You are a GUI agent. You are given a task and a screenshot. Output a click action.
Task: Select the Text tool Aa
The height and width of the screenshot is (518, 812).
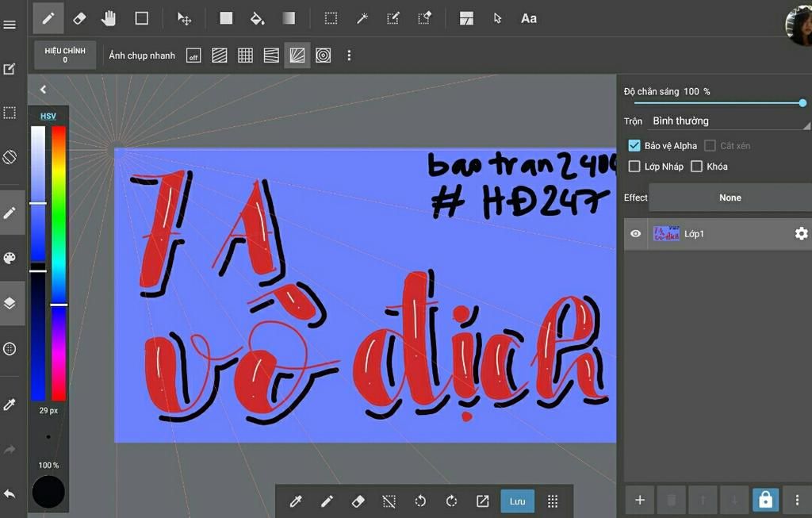pyautogui.click(x=529, y=19)
